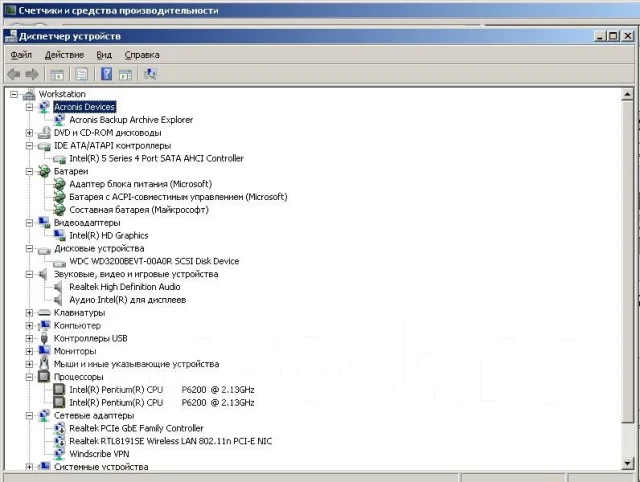This screenshot has height=482, width=640.
Task: Select the first Intel Pentium P6200 entry
Action: coord(162,390)
